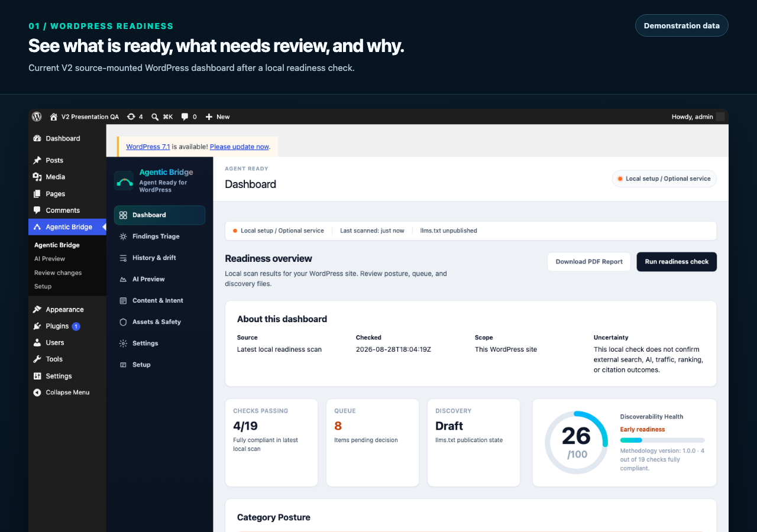The height and width of the screenshot is (532, 757).
Task: Click the WordPress Settings sliders icon
Action: (x=37, y=376)
